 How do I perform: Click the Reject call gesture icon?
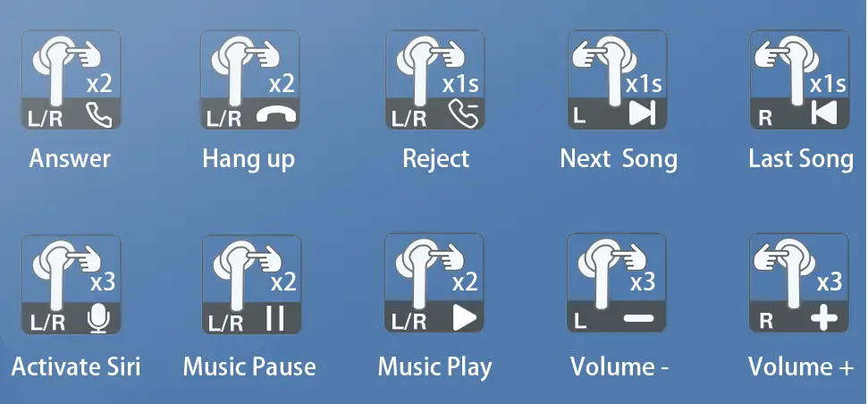(435, 80)
